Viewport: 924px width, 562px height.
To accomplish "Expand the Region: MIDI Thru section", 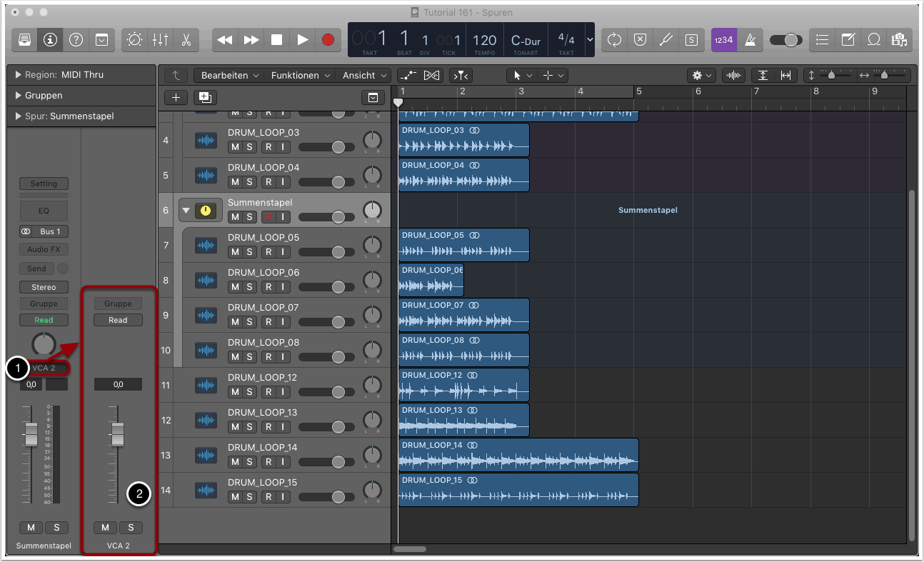I will [x=18, y=75].
